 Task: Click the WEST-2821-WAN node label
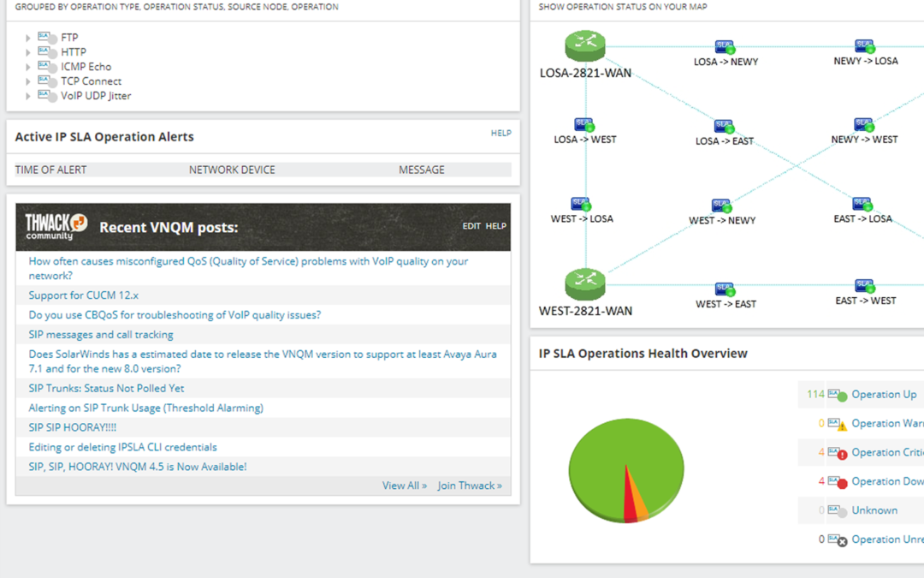point(585,312)
